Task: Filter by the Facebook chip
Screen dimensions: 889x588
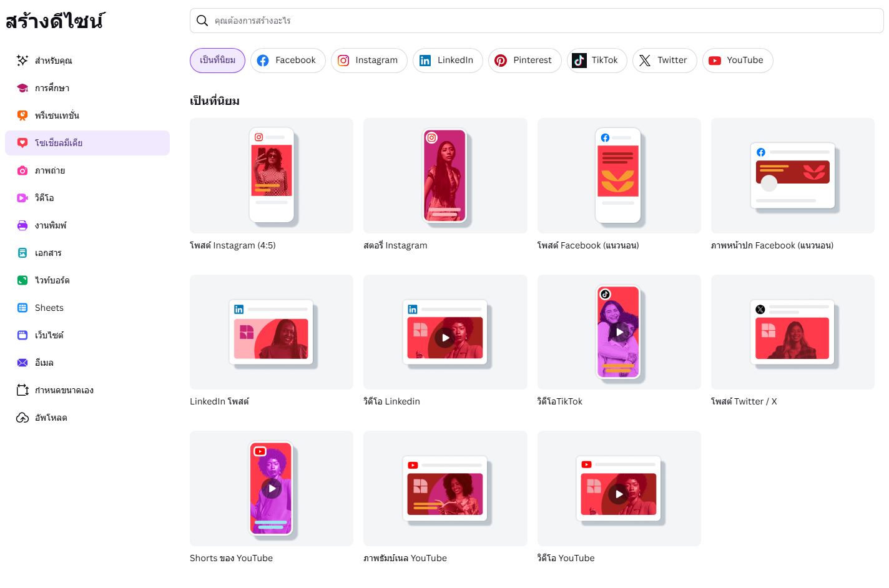Action: [x=288, y=61]
